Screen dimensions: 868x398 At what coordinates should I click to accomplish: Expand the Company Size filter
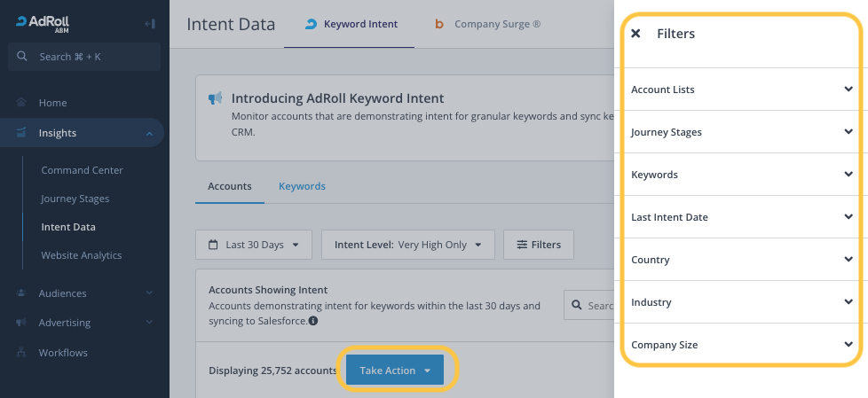tap(741, 345)
